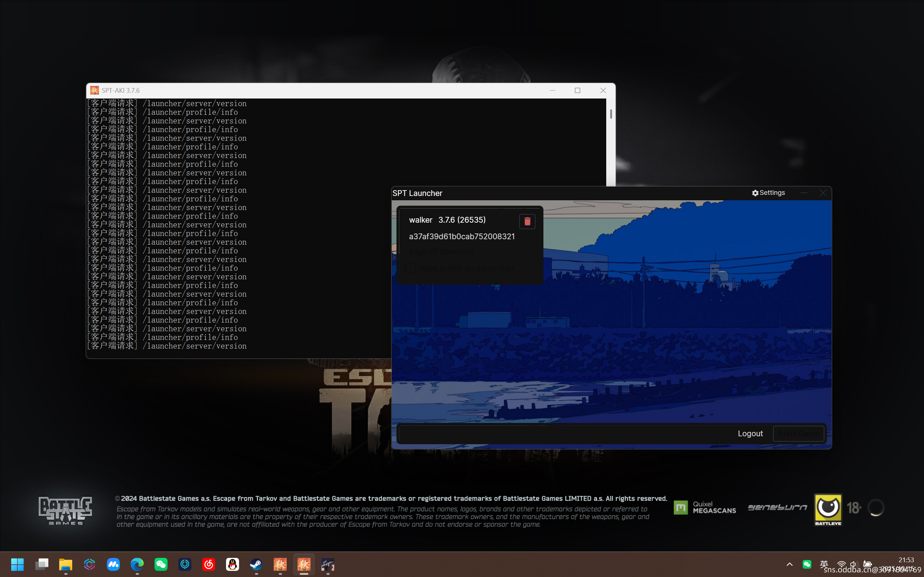
Task: Open Microsoft Edge from the taskbar
Action: [x=137, y=564]
